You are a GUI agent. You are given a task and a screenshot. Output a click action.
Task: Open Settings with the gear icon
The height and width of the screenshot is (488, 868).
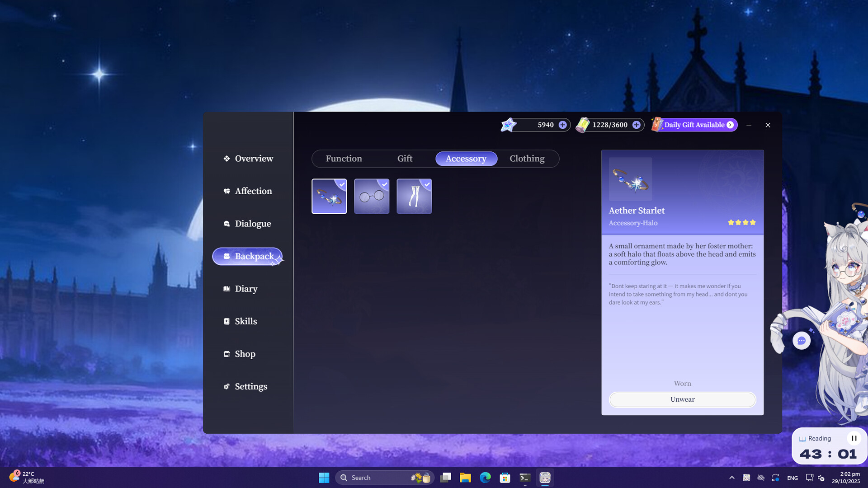[x=227, y=386]
